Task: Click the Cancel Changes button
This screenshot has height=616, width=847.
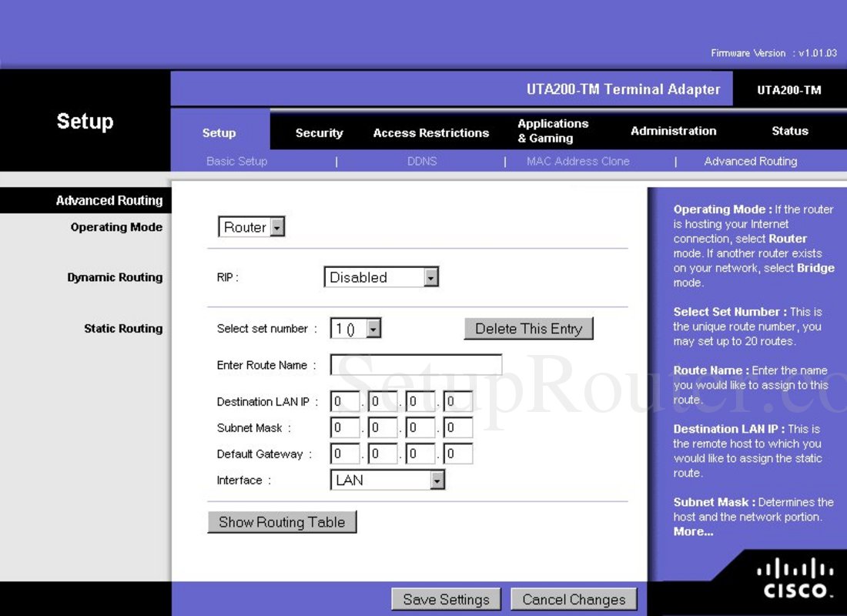Action: pos(574,599)
